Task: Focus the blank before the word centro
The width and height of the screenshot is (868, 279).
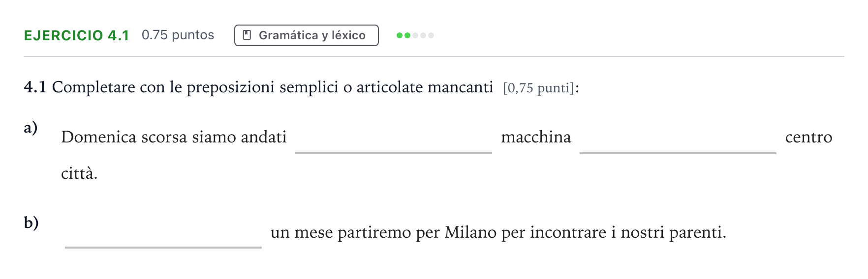Action: (x=678, y=138)
